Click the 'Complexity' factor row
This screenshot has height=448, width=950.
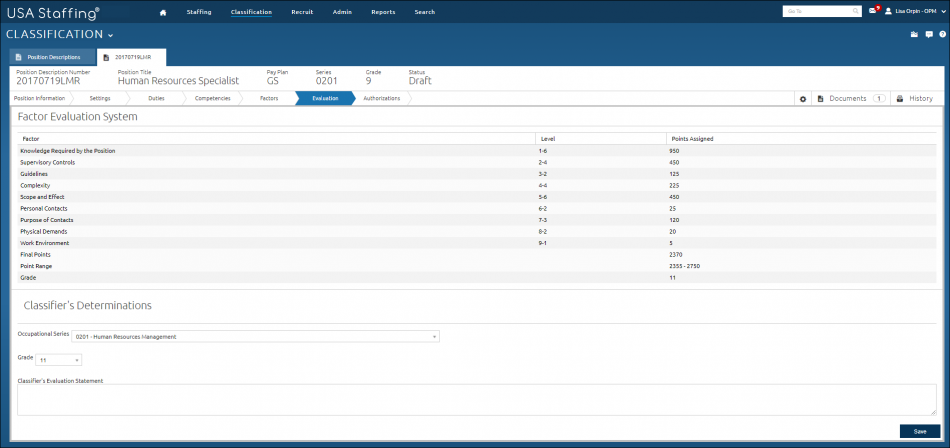(477, 185)
